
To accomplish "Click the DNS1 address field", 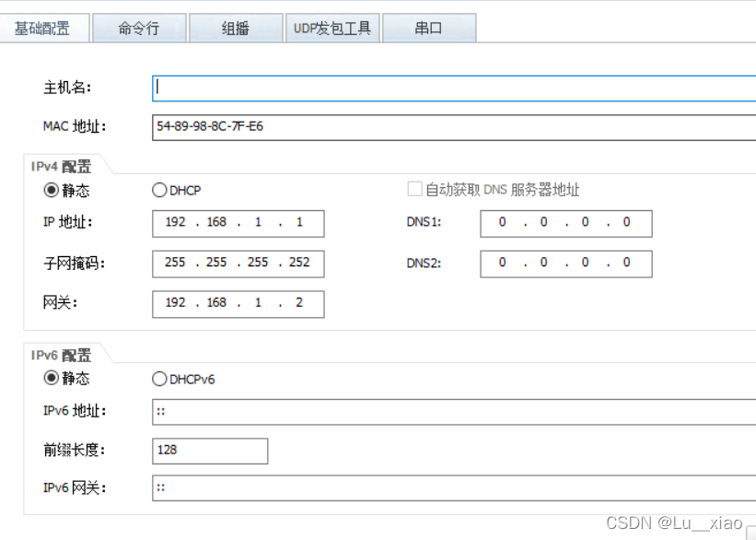I will [x=566, y=223].
